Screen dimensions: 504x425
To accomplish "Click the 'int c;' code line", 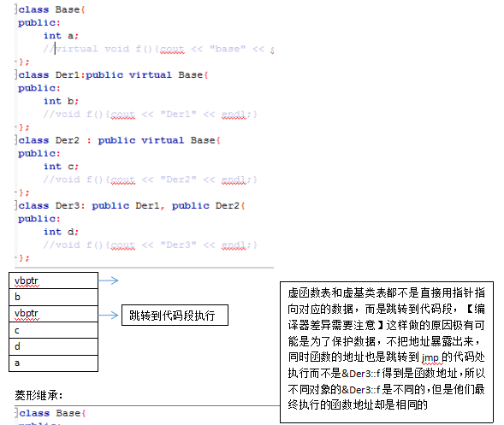I will tap(61, 167).
